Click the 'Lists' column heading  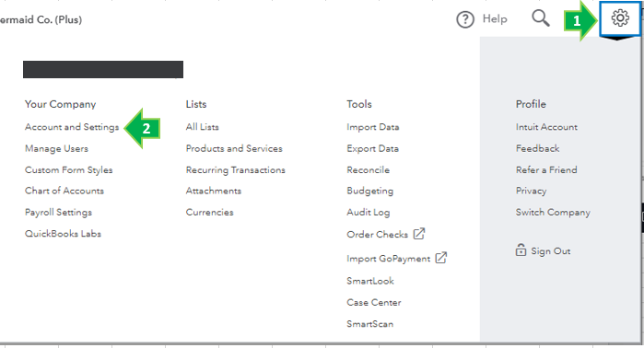(x=196, y=104)
